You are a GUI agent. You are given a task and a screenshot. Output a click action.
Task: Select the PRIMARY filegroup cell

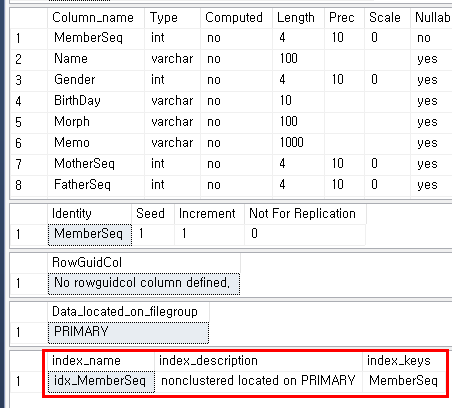click(128, 333)
